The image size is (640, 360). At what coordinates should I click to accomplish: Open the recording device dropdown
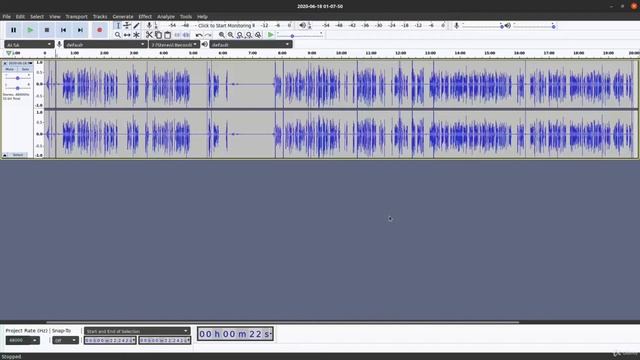(x=105, y=44)
